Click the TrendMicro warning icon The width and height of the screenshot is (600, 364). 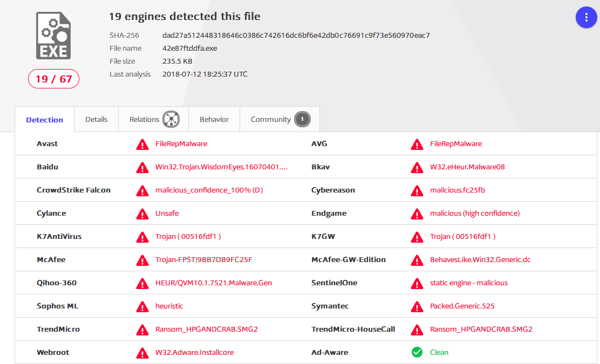tap(142, 330)
